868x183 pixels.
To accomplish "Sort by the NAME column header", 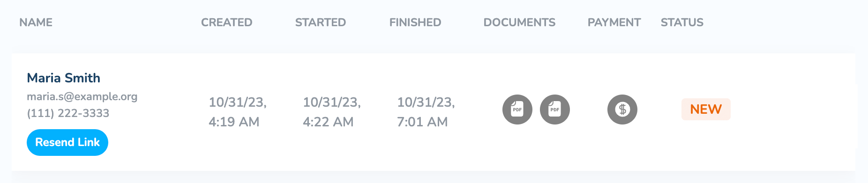I will pos(36,22).
